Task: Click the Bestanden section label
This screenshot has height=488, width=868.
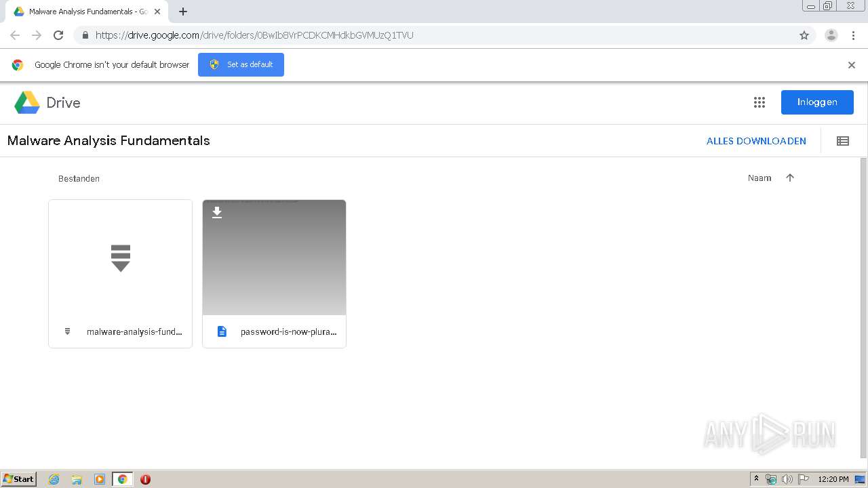Action: pos(79,179)
